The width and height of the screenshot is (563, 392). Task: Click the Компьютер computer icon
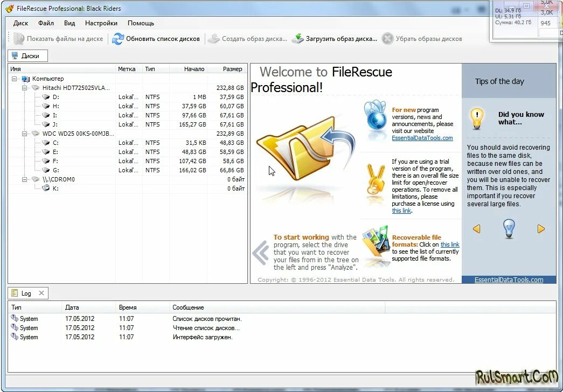(26, 79)
